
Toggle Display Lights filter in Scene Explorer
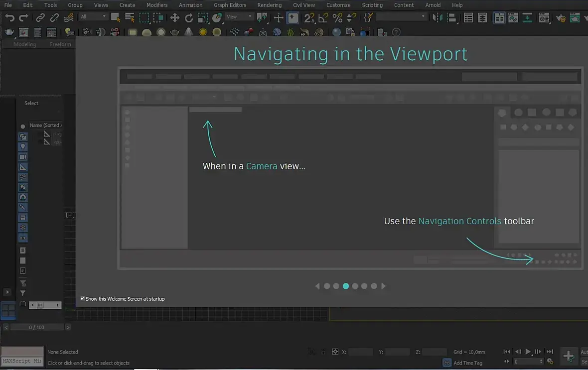coord(23,146)
